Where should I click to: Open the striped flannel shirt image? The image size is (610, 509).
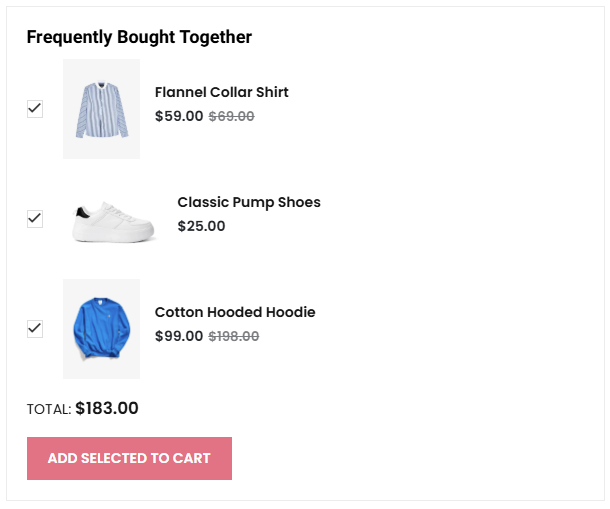[101, 109]
